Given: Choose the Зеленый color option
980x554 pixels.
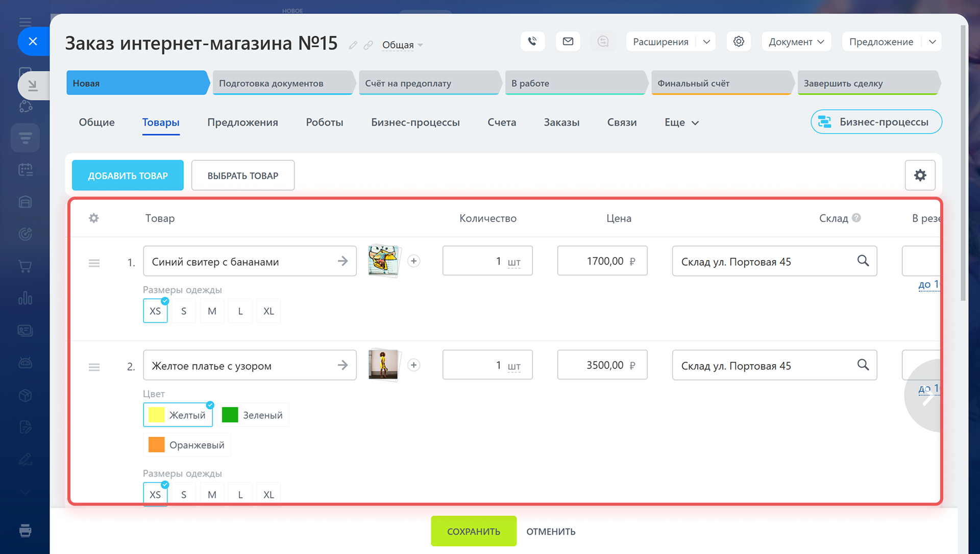Looking at the screenshot, I should pyautogui.click(x=253, y=415).
